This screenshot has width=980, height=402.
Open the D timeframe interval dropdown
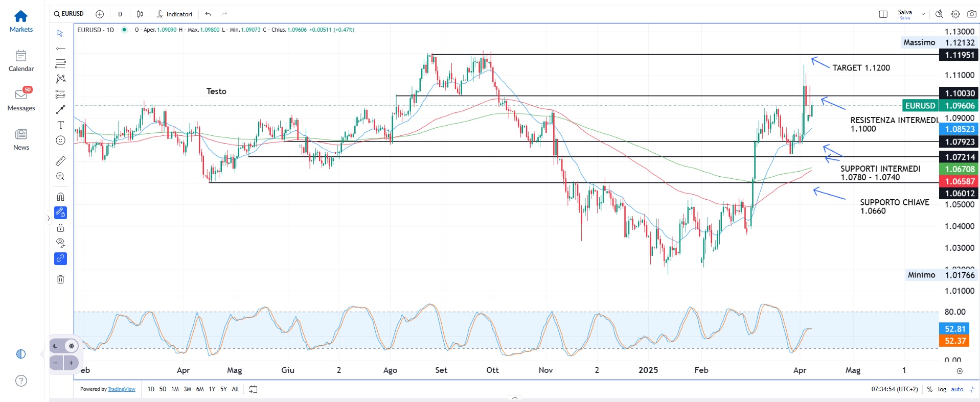[120, 14]
